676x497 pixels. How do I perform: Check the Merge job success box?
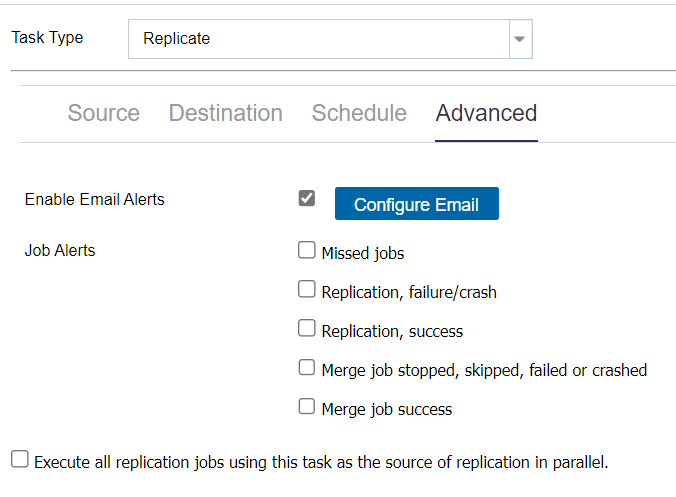click(307, 406)
